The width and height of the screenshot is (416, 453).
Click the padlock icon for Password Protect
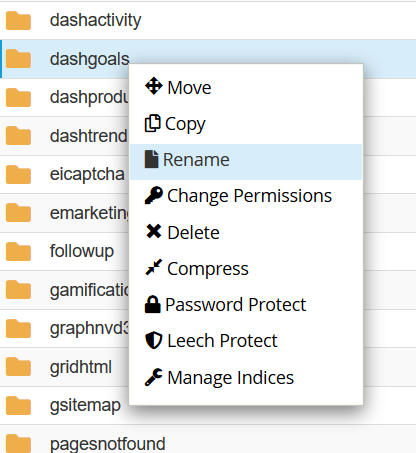click(153, 304)
